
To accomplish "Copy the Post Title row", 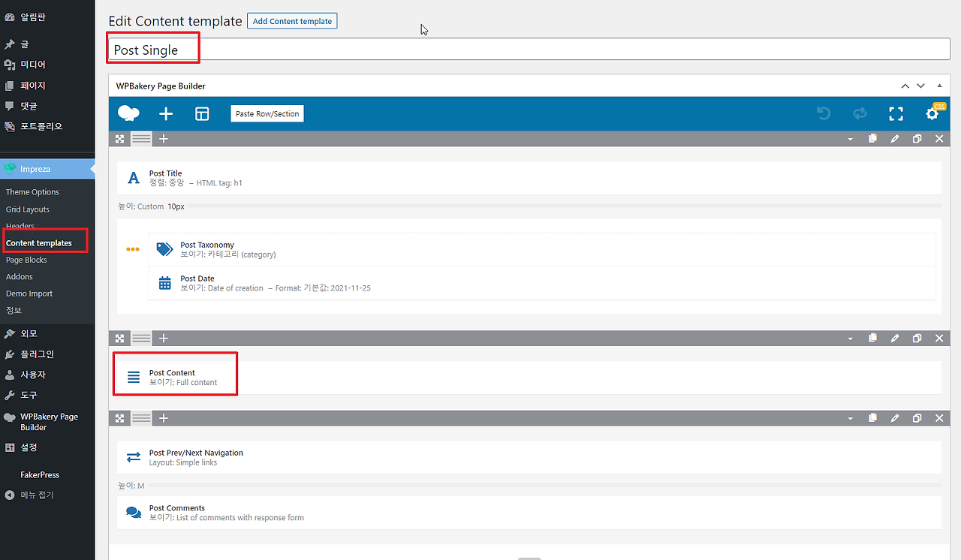I will click(872, 139).
